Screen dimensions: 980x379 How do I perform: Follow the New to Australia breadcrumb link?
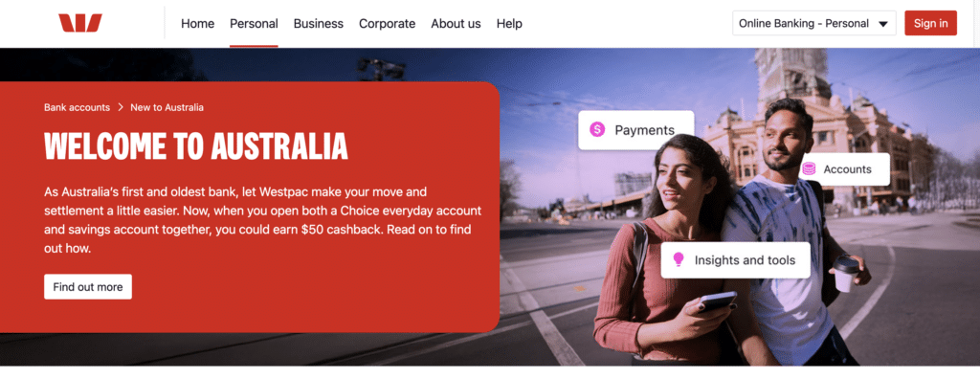[167, 107]
